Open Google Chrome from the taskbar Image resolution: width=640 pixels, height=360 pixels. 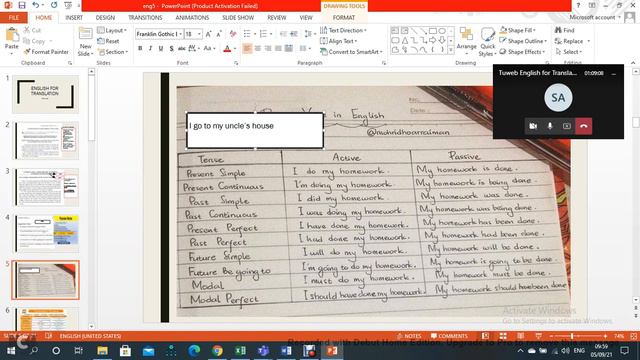coord(217,350)
